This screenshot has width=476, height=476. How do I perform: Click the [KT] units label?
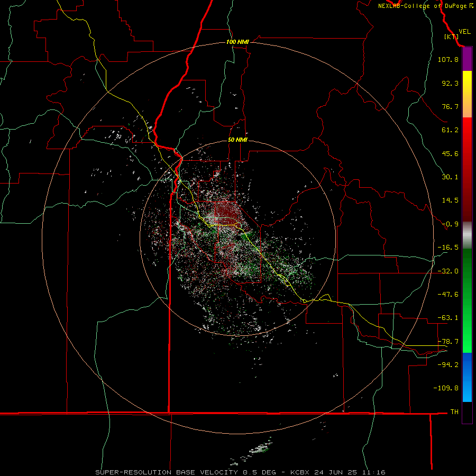(452, 36)
